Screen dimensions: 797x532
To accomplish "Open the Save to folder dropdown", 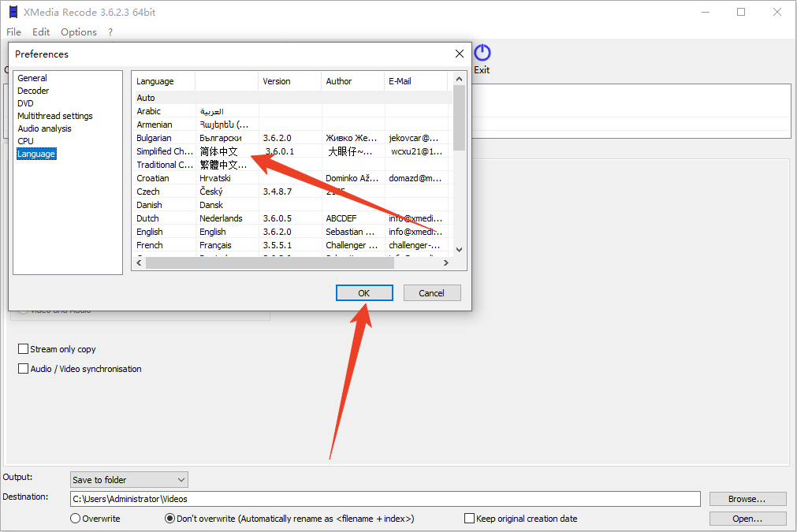I will [129, 479].
